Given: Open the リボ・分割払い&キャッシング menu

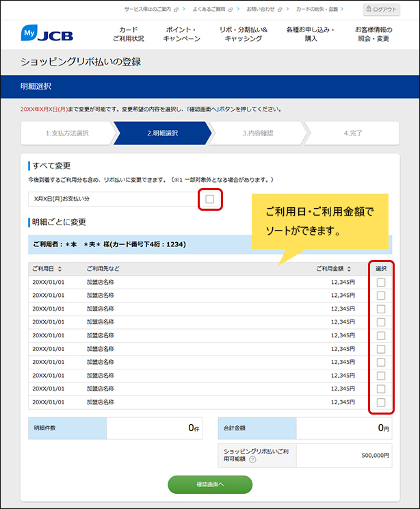Looking at the screenshot, I should [x=244, y=34].
